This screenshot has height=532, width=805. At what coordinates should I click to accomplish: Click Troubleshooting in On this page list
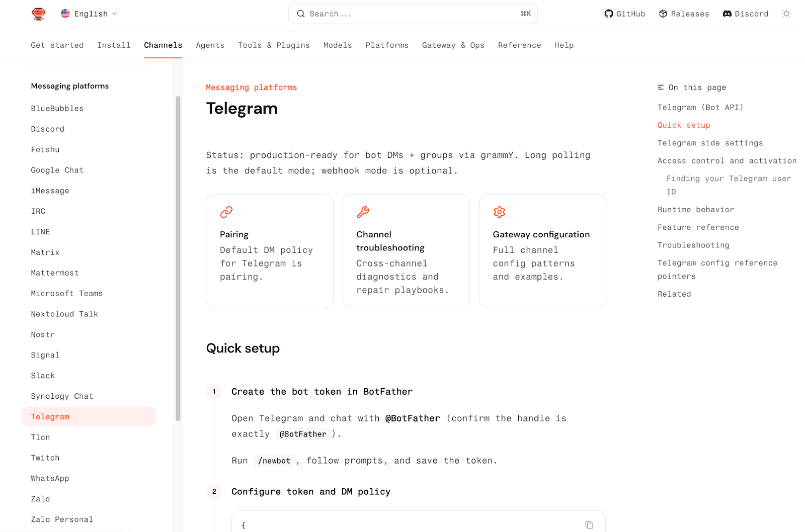[x=693, y=245]
